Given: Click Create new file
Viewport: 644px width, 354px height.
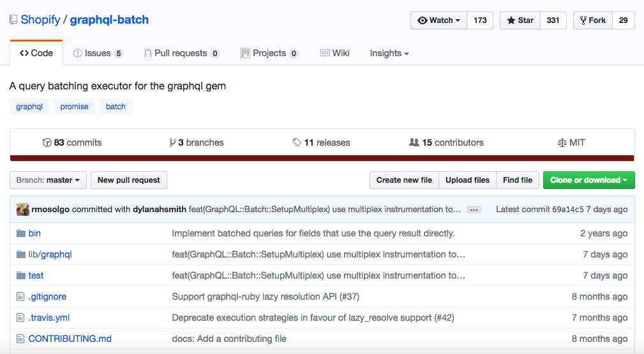Looking at the screenshot, I should (x=404, y=180).
